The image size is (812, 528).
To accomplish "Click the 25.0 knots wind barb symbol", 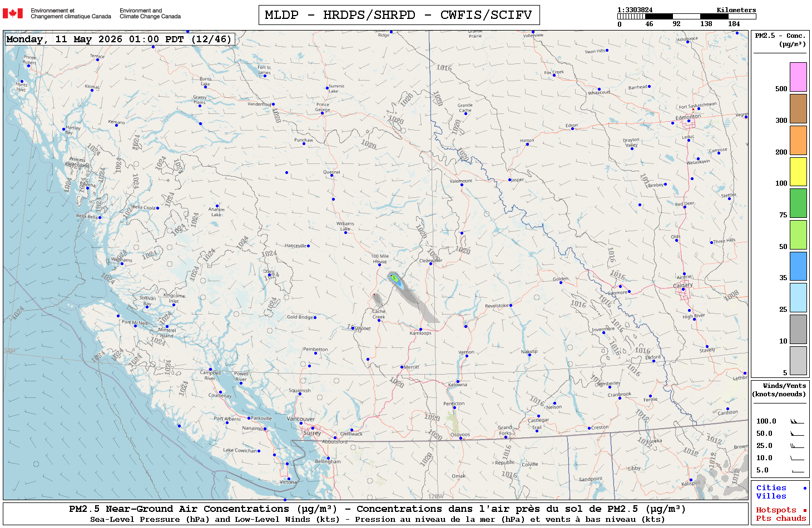I will [x=797, y=446].
